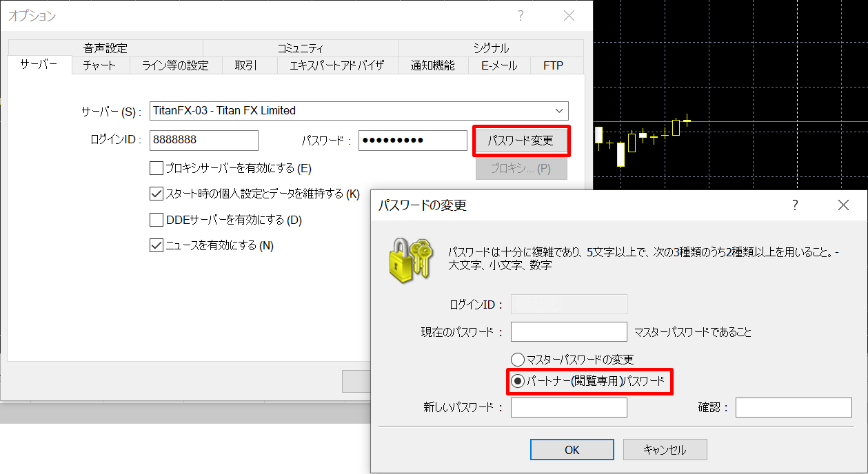Click the help question mark in password dialog
This screenshot has height=474, width=868.
pos(795,205)
